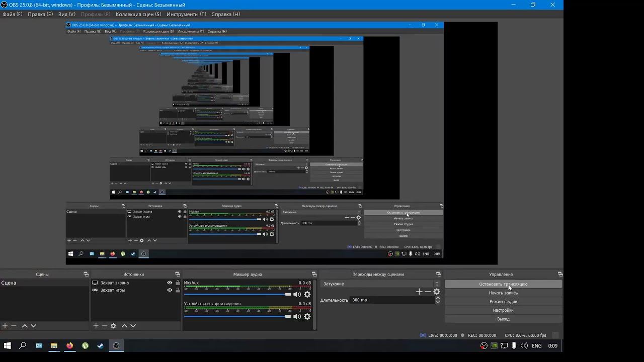The width and height of the screenshot is (644, 362).
Task: Click the Выход button
Action: pyautogui.click(x=503, y=319)
